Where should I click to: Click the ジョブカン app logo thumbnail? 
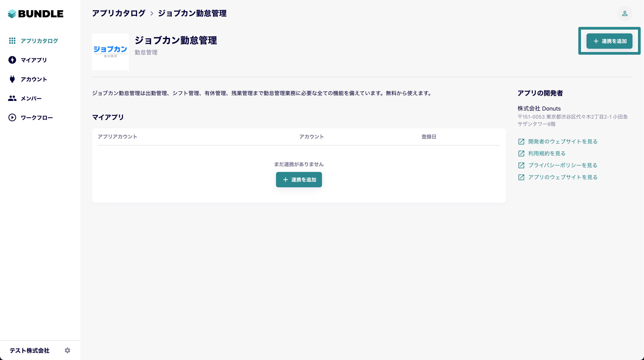point(110,52)
